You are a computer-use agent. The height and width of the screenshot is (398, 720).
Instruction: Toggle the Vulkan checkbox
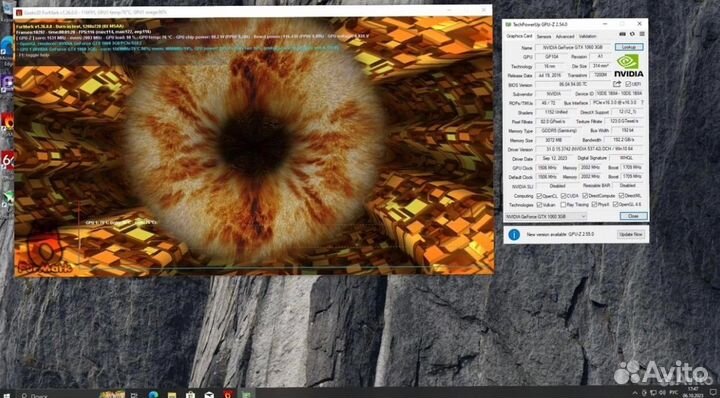point(539,205)
